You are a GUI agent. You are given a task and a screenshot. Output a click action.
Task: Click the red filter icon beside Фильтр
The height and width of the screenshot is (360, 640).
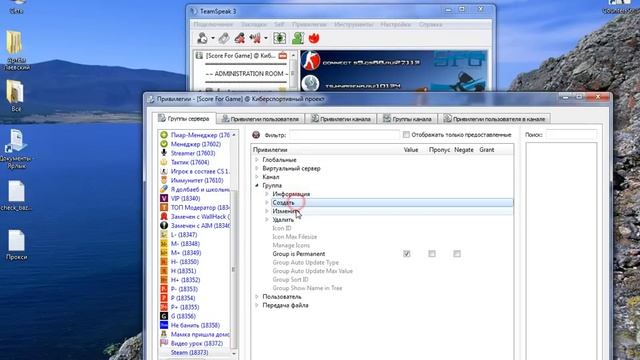coord(256,135)
